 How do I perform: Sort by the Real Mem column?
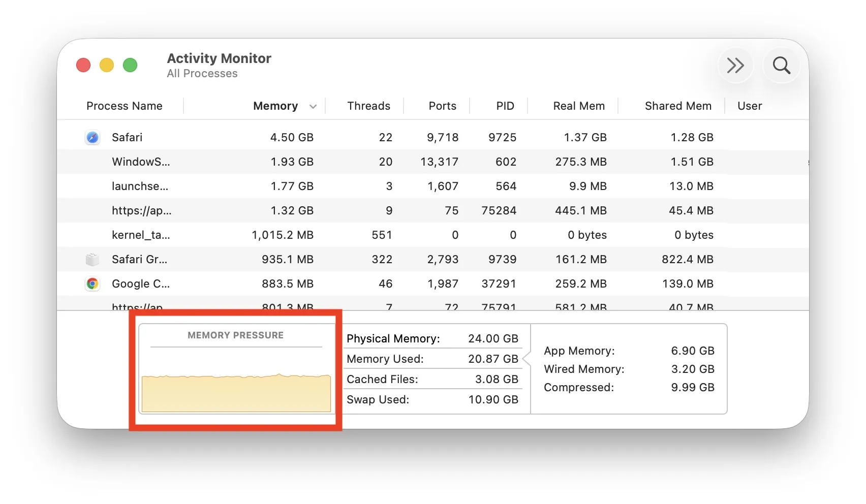click(579, 106)
